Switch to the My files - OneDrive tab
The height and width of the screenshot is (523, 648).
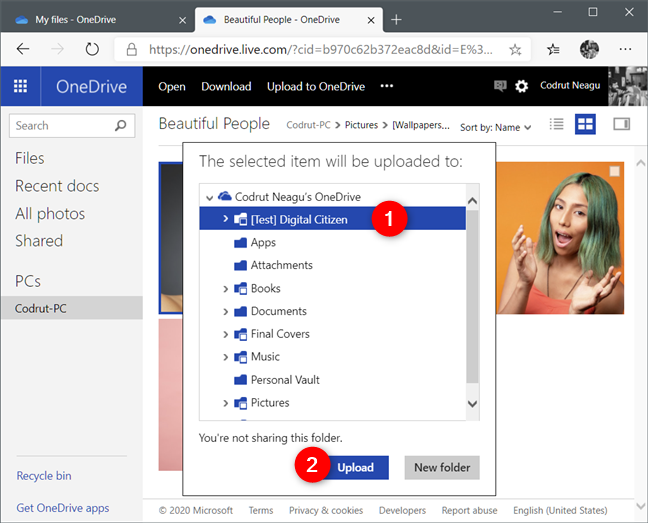pos(98,19)
